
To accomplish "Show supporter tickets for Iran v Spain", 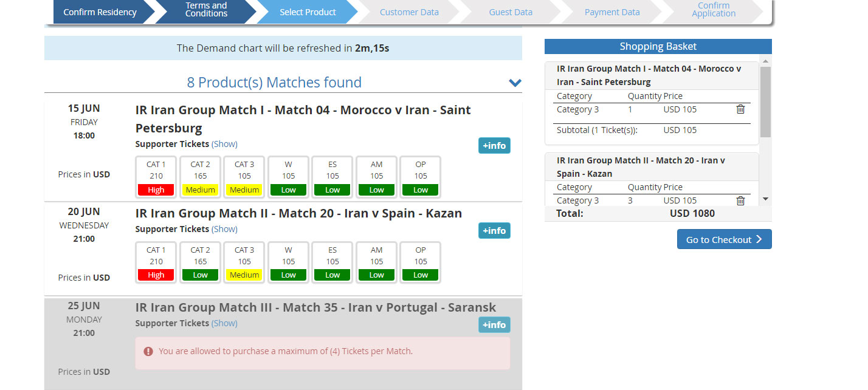I will [x=224, y=229].
